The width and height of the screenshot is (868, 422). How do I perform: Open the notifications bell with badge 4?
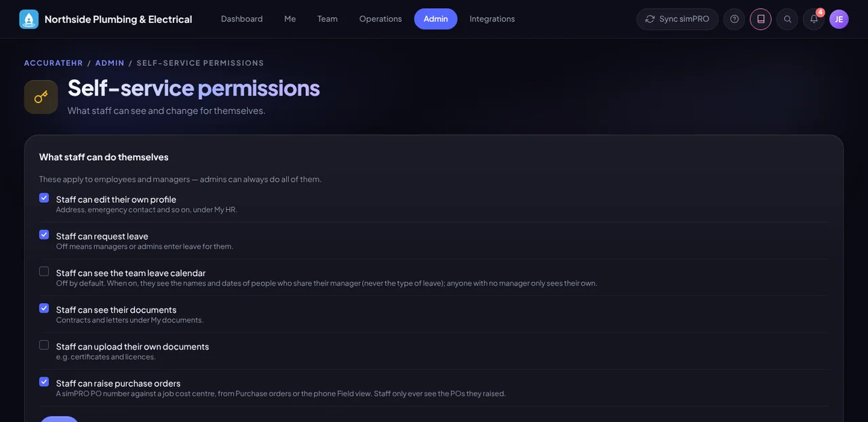(x=814, y=19)
